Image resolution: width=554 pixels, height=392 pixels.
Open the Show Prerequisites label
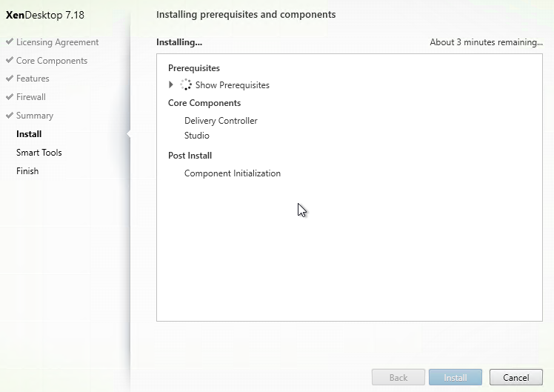232,85
